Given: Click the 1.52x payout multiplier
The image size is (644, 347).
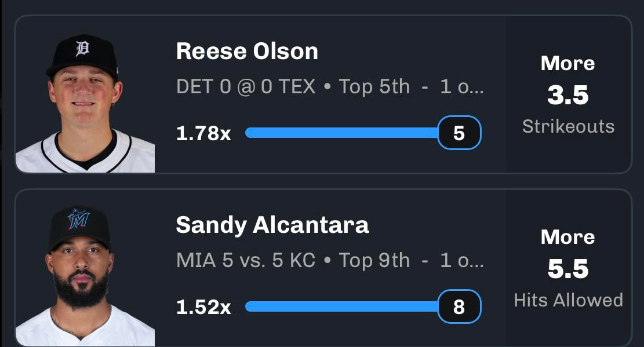Looking at the screenshot, I should click(x=203, y=307).
